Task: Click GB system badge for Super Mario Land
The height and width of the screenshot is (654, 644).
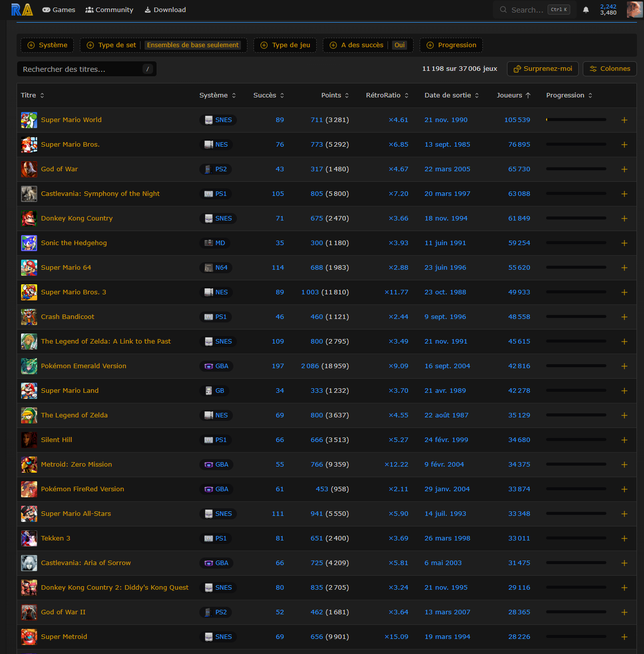Action: 214,391
